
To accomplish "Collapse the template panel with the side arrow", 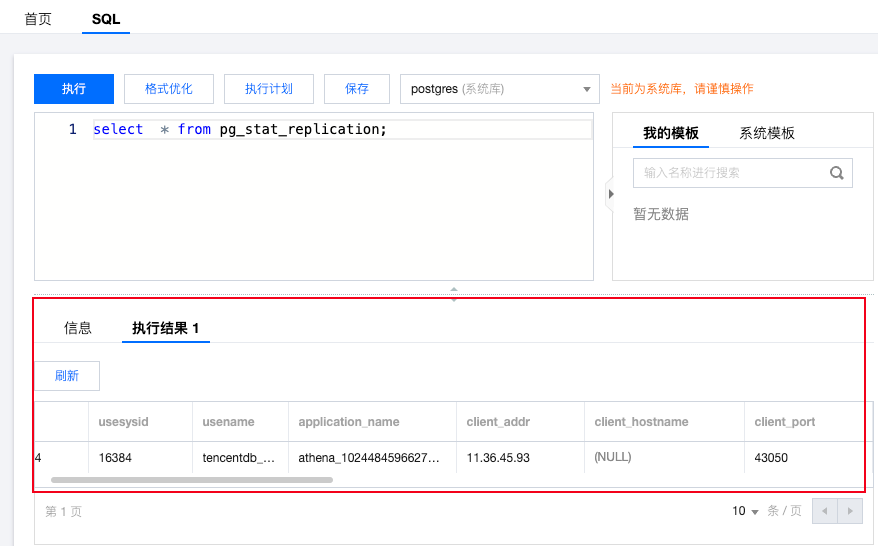I will [x=610, y=194].
